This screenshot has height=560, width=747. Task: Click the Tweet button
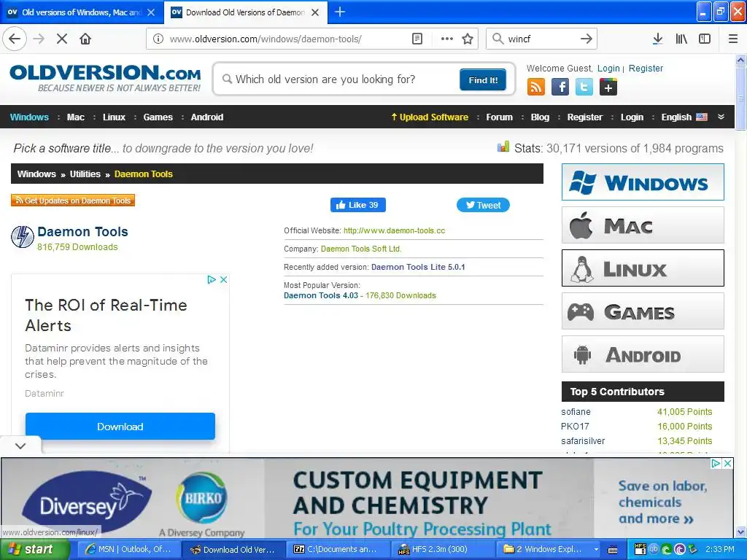tap(483, 205)
